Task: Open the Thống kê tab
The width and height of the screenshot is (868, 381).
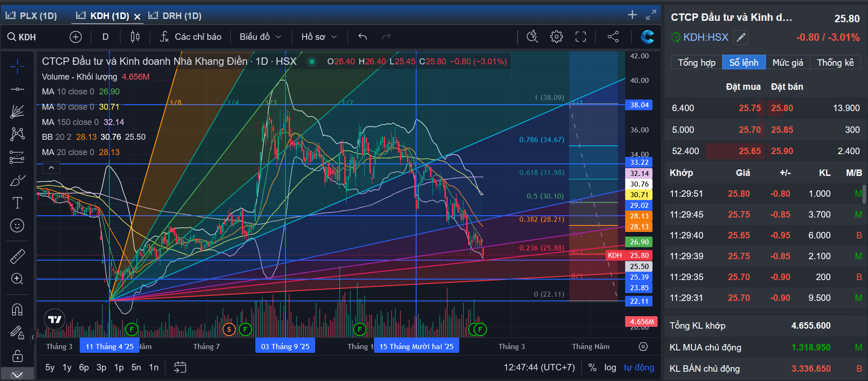Action: 835,62
